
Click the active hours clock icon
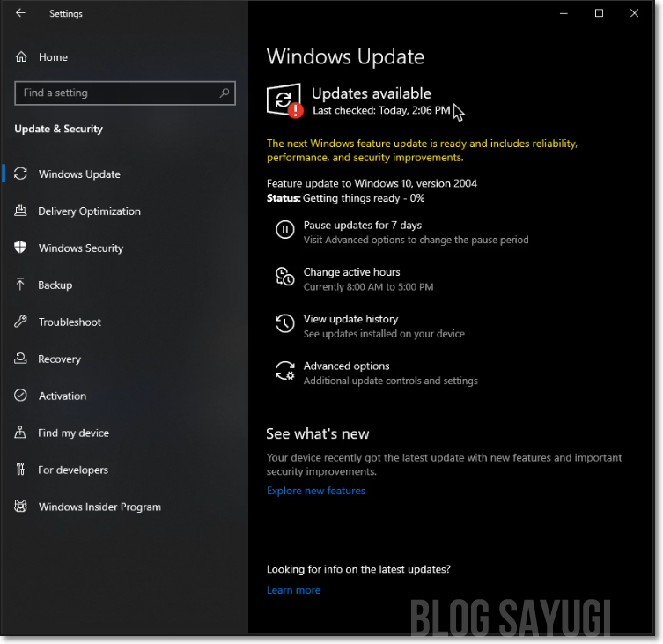pos(285,277)
